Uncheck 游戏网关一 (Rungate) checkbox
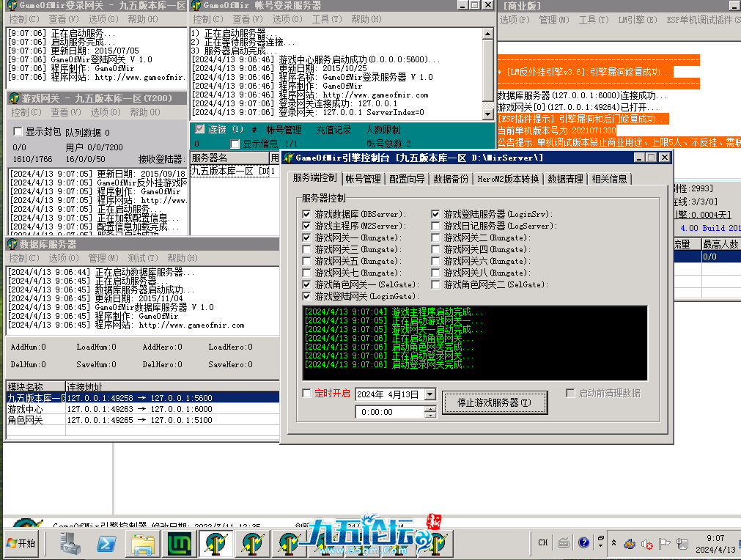Screen dimensions: 741x560 pos(306,237)
